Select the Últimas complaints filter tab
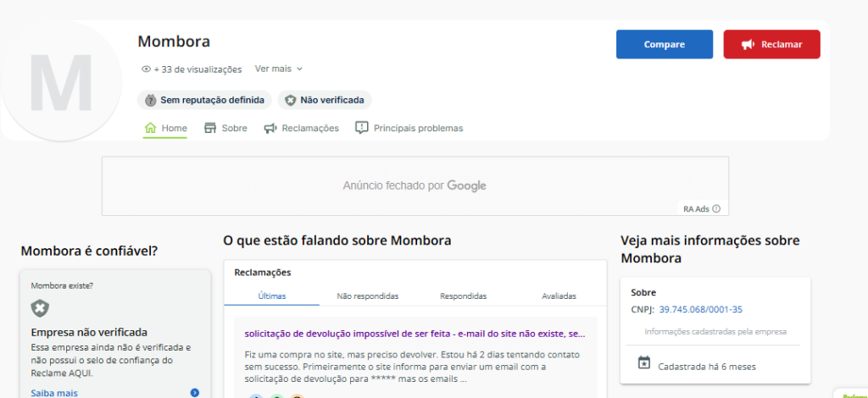 (x=271, y=296)
